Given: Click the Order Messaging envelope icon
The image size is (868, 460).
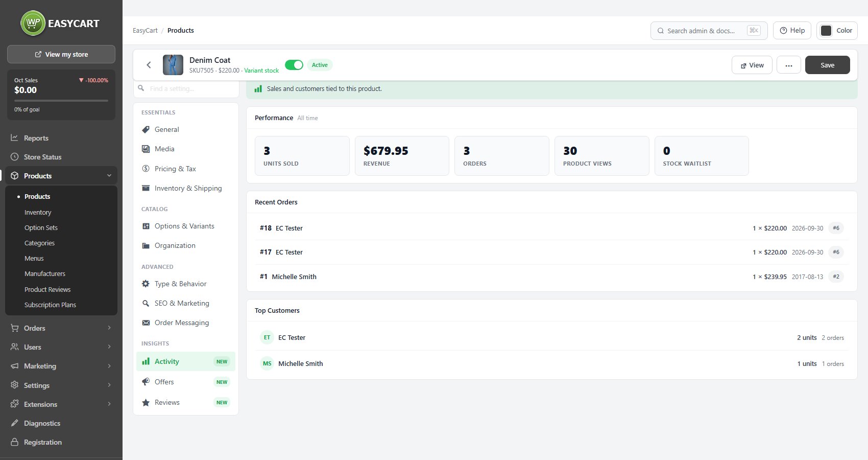Looking at the screenshot, I should click(x=146, y=323).
